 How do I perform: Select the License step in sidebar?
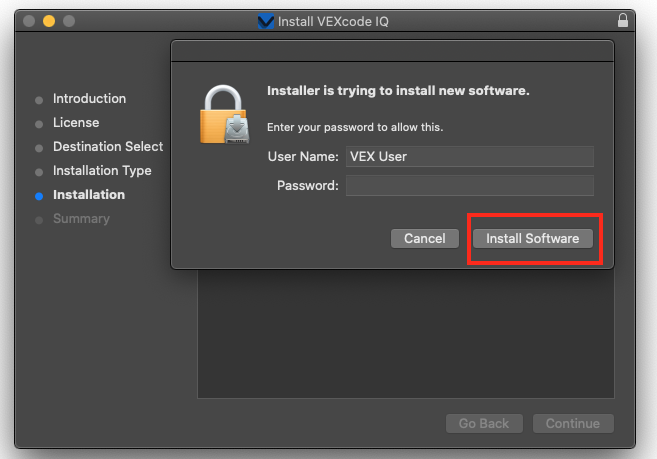[76, 122]
